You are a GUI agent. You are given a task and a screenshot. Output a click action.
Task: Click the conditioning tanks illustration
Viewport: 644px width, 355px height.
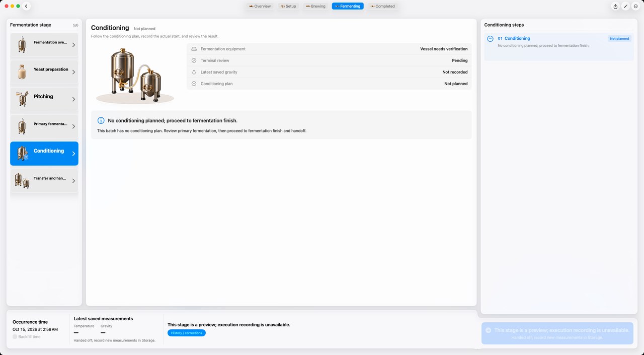(x=135, y=75)
